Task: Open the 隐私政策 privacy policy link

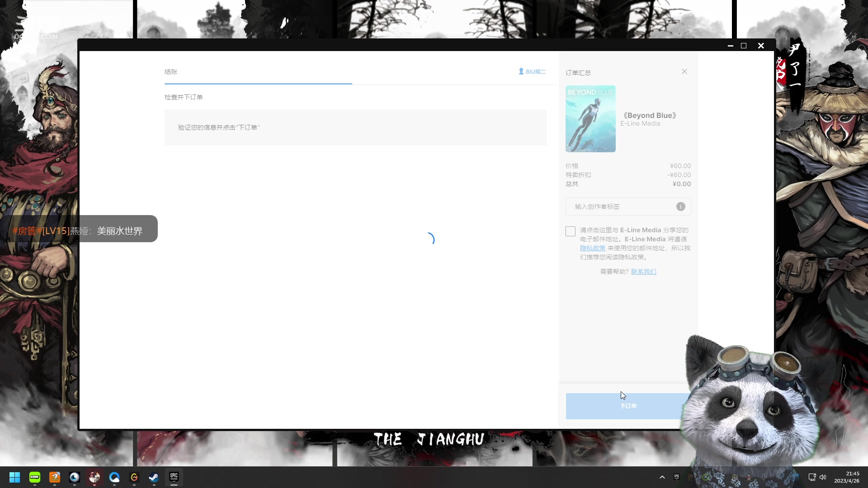Action: point(593,248)
